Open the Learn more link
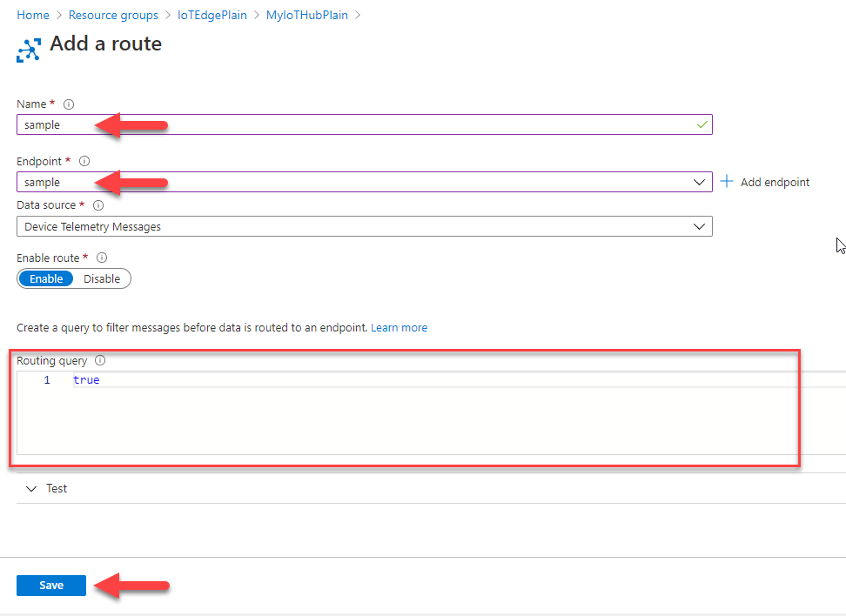Image resolution: width=846 pixels, height=616 pixels. [x=399, y=327]
